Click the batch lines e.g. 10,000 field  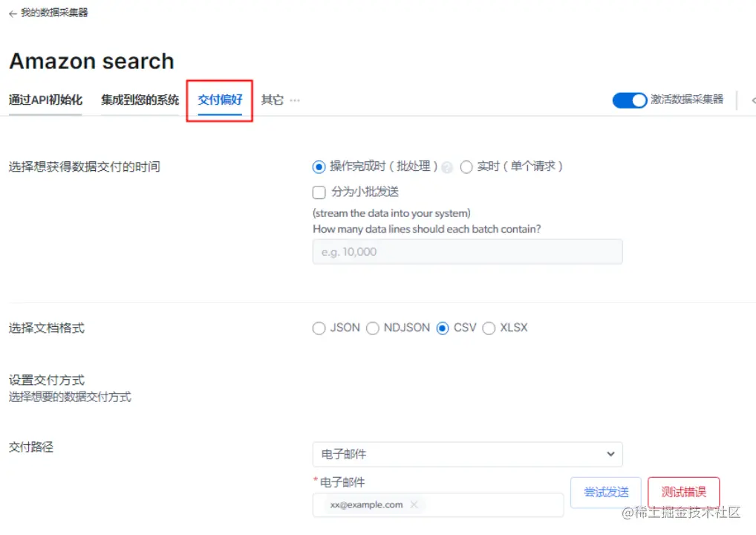[467, 252]
